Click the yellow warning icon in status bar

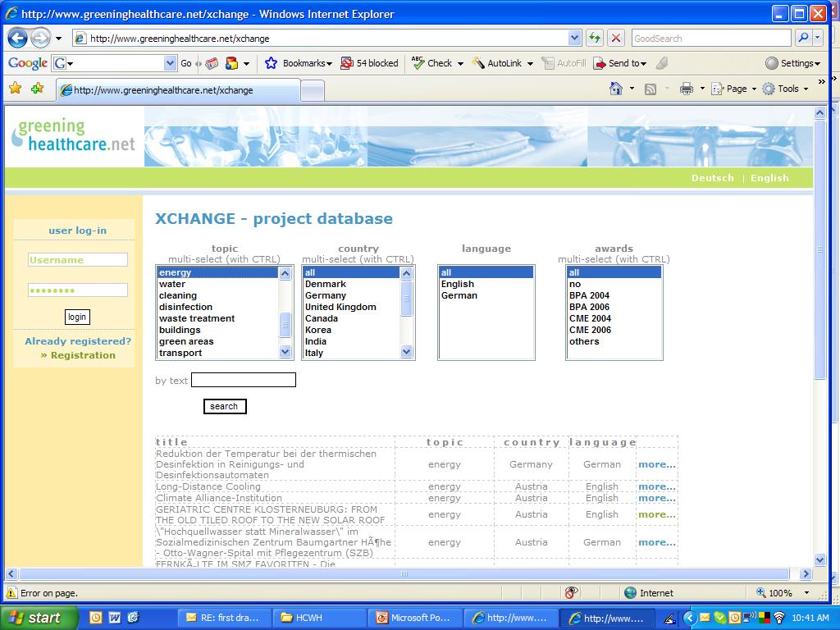(11, 593)
